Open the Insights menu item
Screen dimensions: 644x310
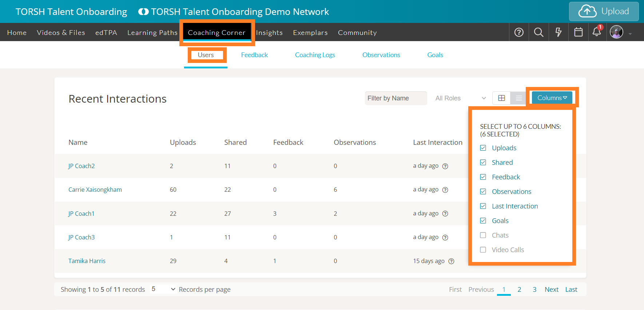269,33
